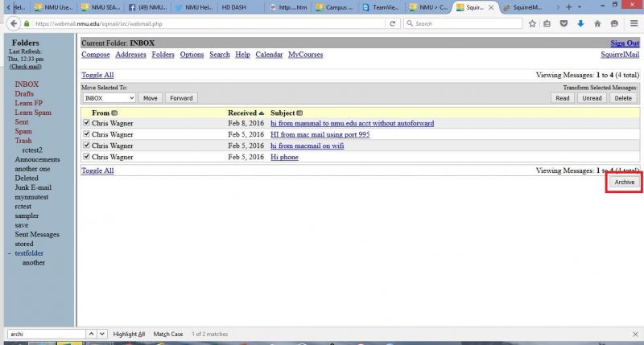
Task: Click the Forward button
Action: 181,98
